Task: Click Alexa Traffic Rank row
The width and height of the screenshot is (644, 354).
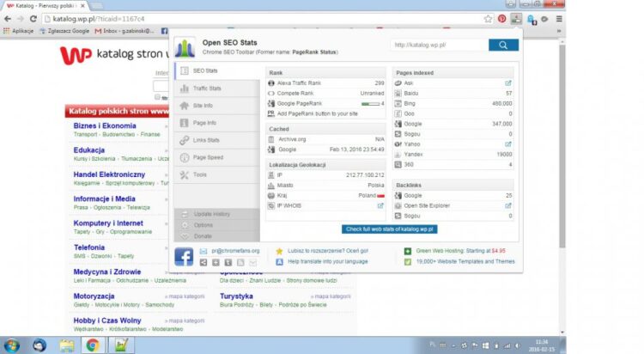Action: 326,83
